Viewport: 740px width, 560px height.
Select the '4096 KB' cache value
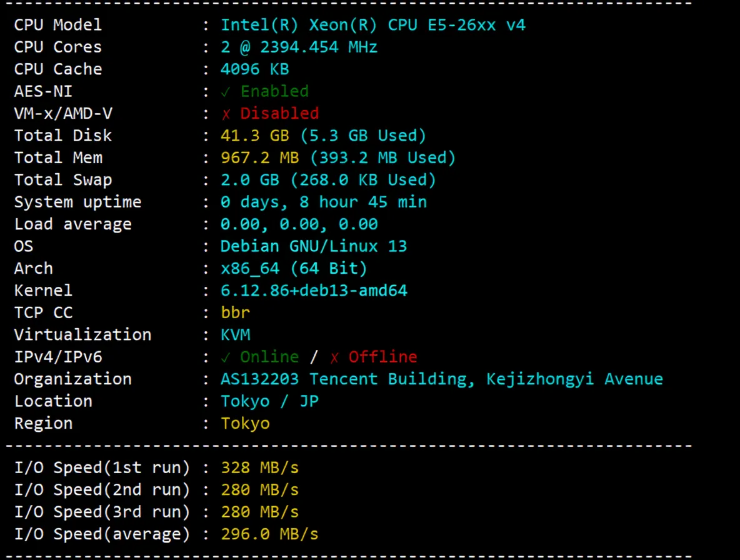pos(255,69)
